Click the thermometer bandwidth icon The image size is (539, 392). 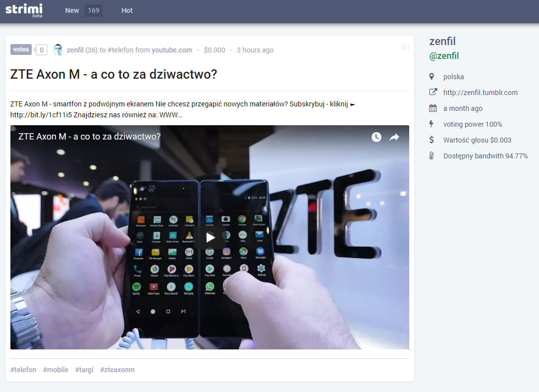click(432, 155)
